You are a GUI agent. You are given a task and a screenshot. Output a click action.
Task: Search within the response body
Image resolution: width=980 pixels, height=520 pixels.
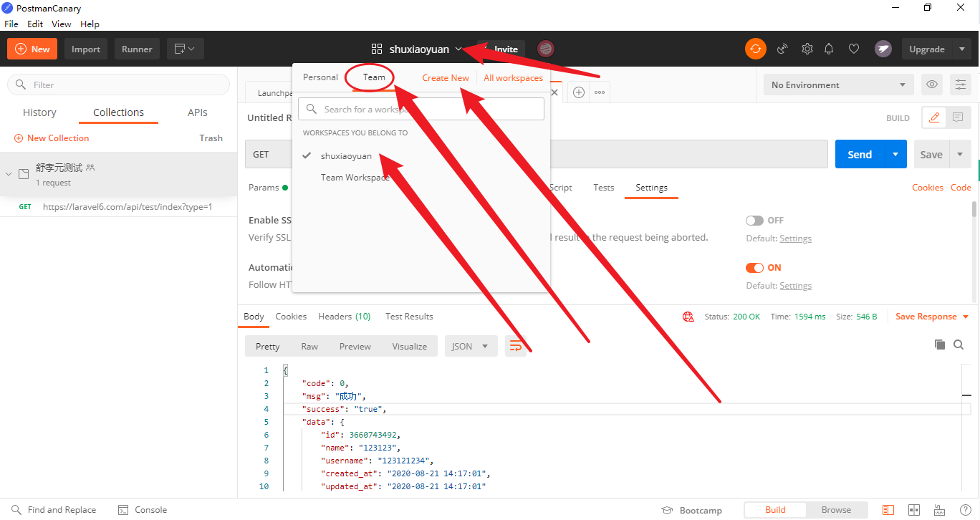(x=959, y=345)
